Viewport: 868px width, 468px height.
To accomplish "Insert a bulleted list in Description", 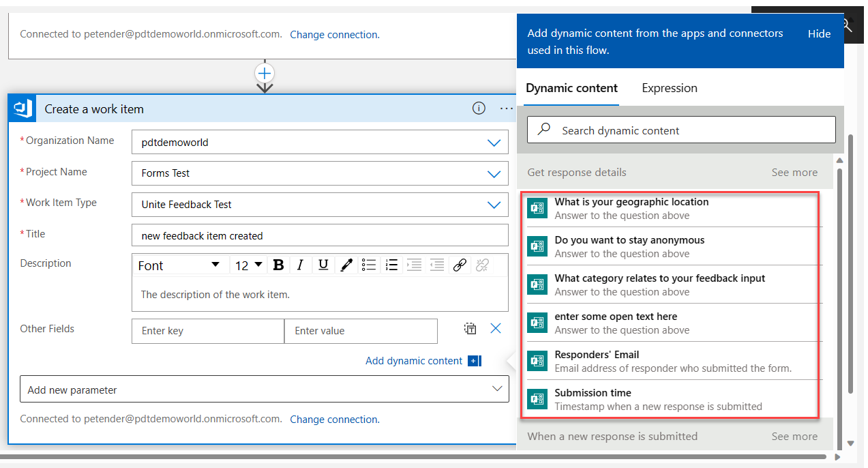I will [369, 265].
